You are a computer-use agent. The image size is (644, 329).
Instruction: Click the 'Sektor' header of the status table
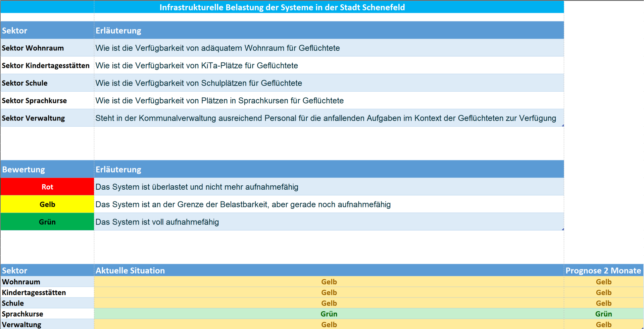[x=47, y=270]
